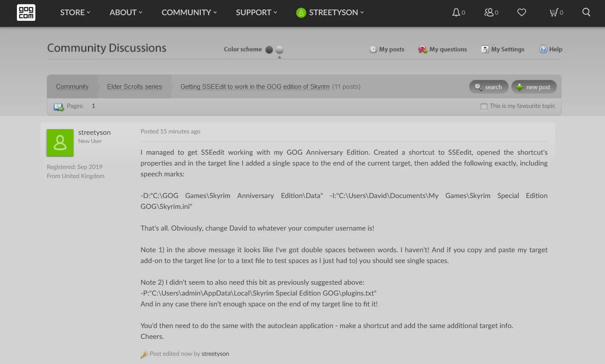This screenshot has width=605, height=364.
Task: Open friends icon in top bar
Action: 489,13
